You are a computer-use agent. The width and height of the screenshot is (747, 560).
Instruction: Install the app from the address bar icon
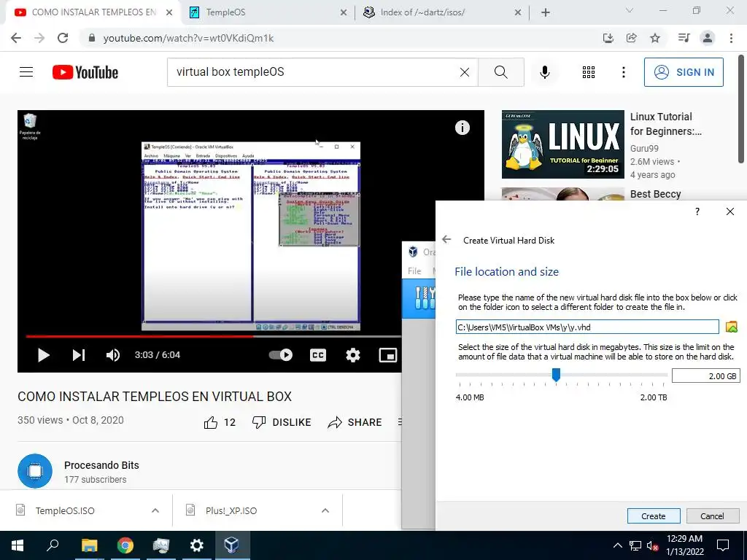[608, 38]
